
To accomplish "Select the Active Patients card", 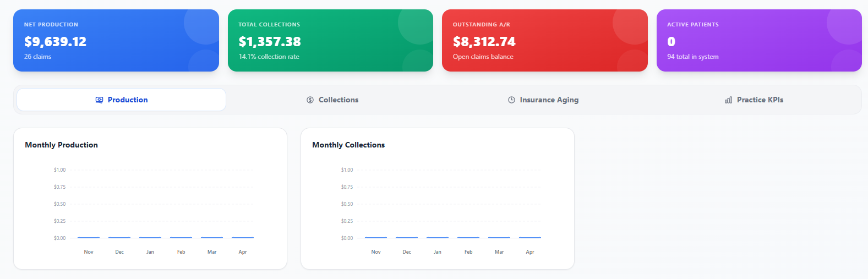I will 759,40.
